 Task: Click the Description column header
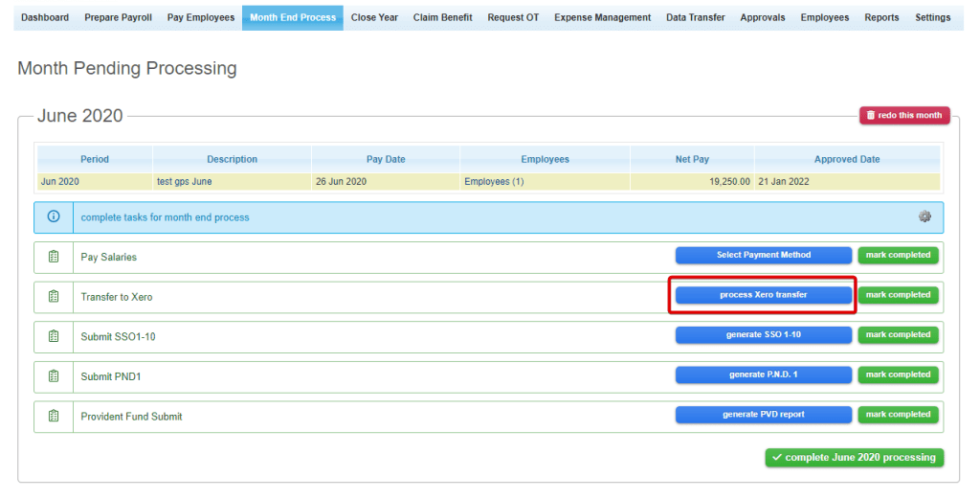coord(232,159)
